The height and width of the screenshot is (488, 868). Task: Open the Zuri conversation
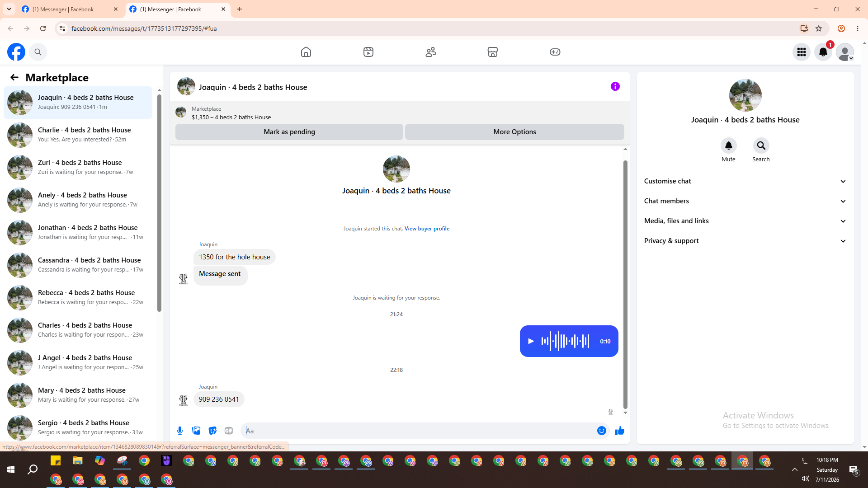coord(78,167)
